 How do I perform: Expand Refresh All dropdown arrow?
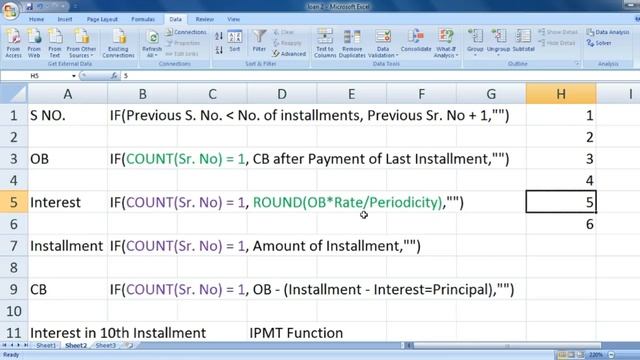pyautogui.click(x=156, y=55)
